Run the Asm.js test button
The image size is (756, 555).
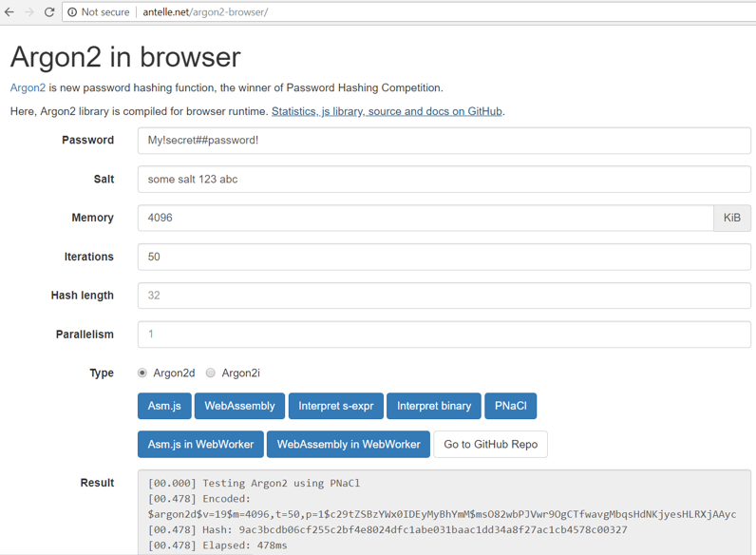[164, 406]
